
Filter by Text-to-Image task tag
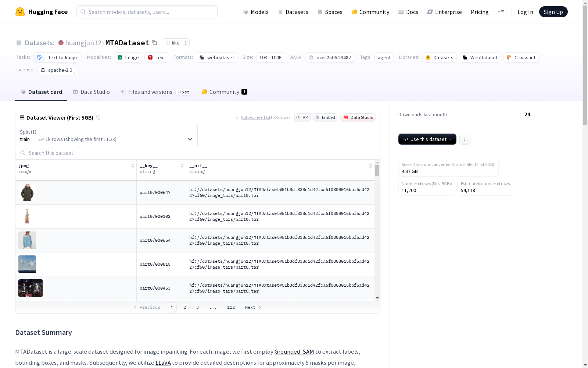(58, 57)
